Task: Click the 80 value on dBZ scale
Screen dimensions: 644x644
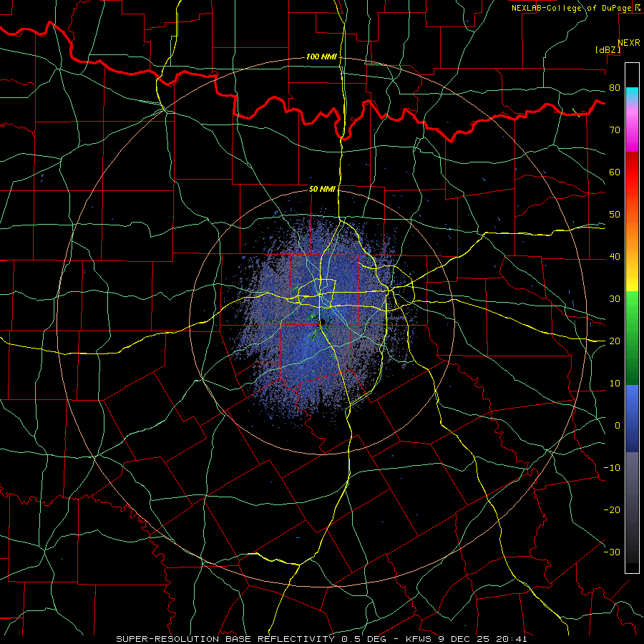Action: click(x=615, y=88)
